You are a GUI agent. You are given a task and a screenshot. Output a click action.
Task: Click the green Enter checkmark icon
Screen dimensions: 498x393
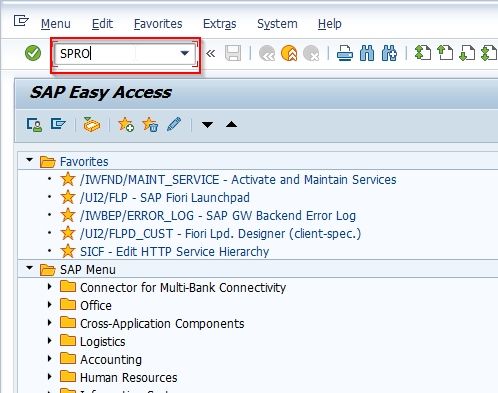[x=33, y=53]
